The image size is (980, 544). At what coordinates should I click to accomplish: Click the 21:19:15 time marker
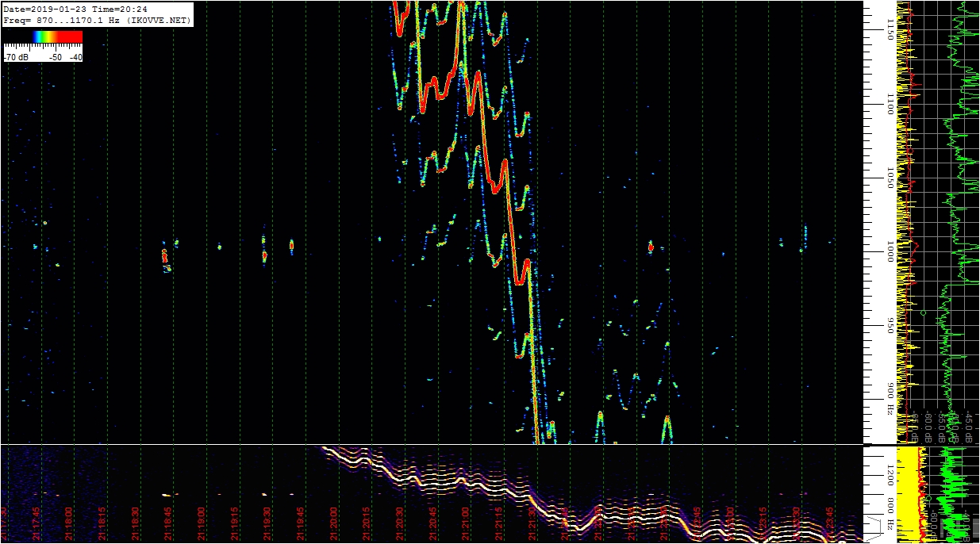(x=236, y=523)
